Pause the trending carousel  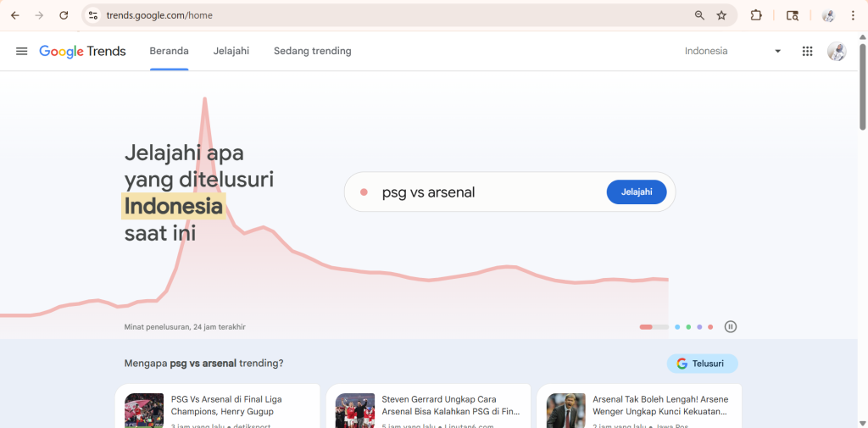pos(731,326)
